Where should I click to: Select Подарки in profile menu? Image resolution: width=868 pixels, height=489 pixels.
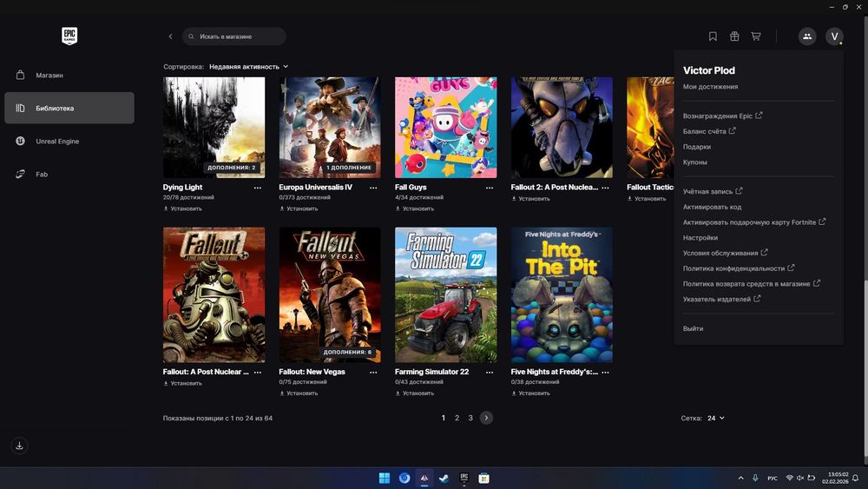point(697,147)
